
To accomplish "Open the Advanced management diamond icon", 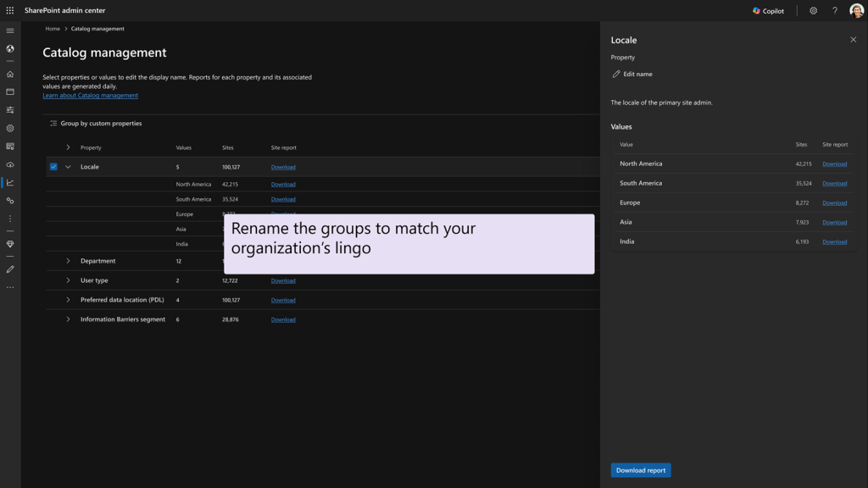I will (x=10, y=244).
